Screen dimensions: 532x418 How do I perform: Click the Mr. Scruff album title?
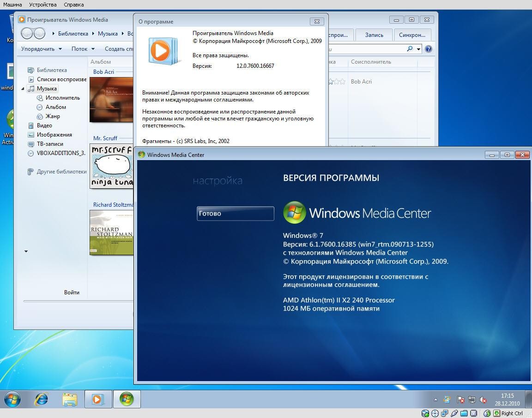(x=105, y=138)
